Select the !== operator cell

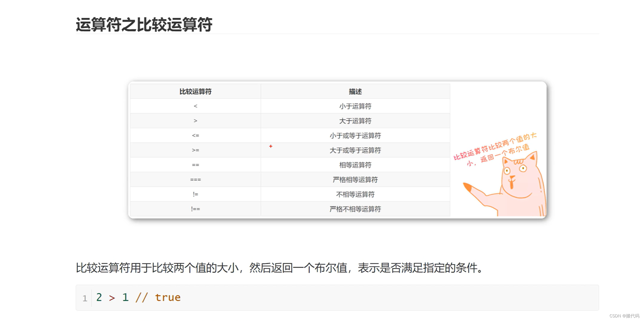tap(195, 209)
